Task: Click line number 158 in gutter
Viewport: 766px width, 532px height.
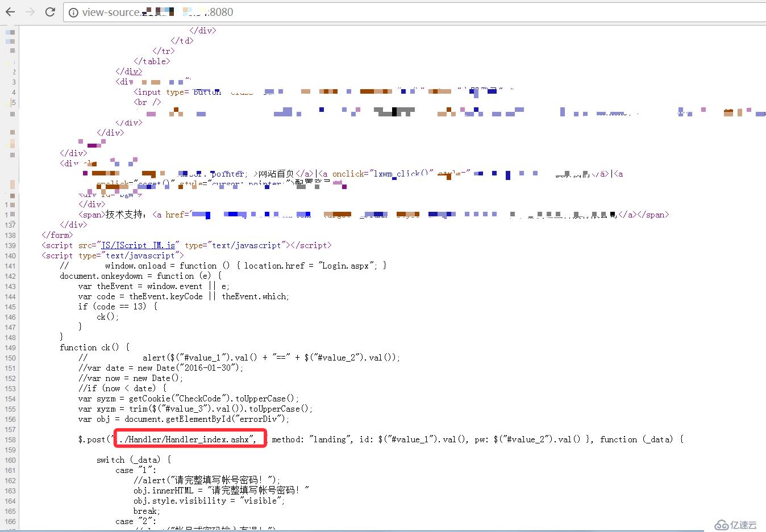Action: pyautogui.click(x=10, y=440)
